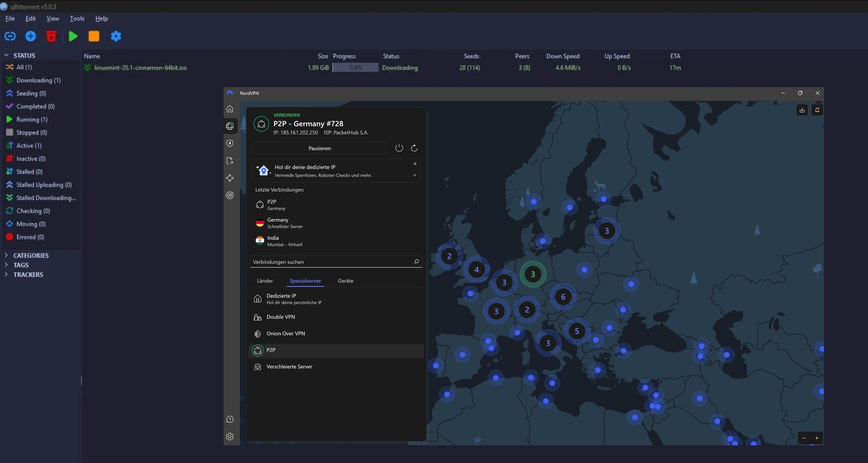Click the NordVPN disconnect power icon
868x463 pixels.
tap(399, 148)
